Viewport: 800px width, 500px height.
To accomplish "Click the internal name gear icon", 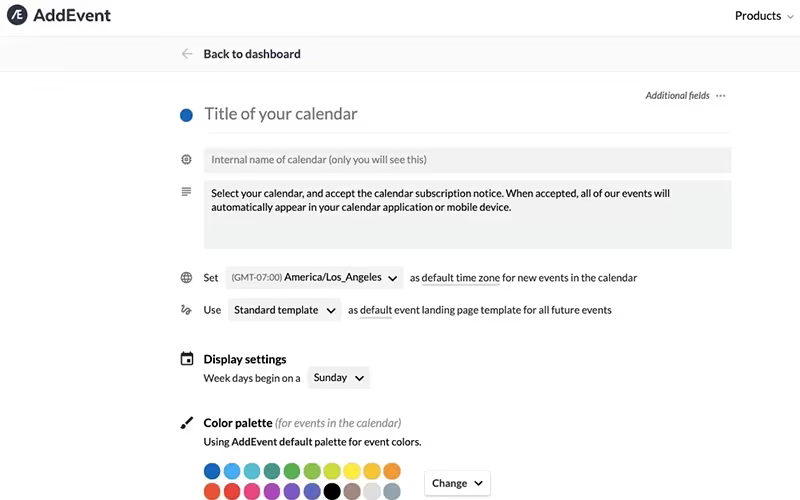I will tap(186, 159).
